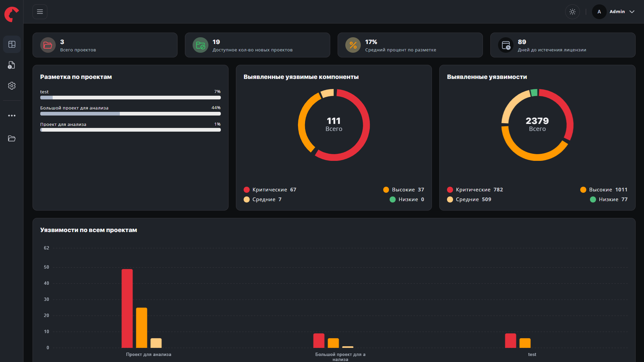
Task: Toggle 'Средние 509' legend item
Action: coord(469,199)
